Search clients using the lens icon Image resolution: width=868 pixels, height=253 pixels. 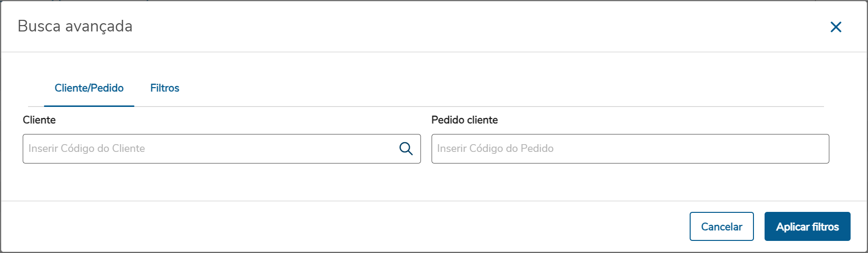[406, 149]
